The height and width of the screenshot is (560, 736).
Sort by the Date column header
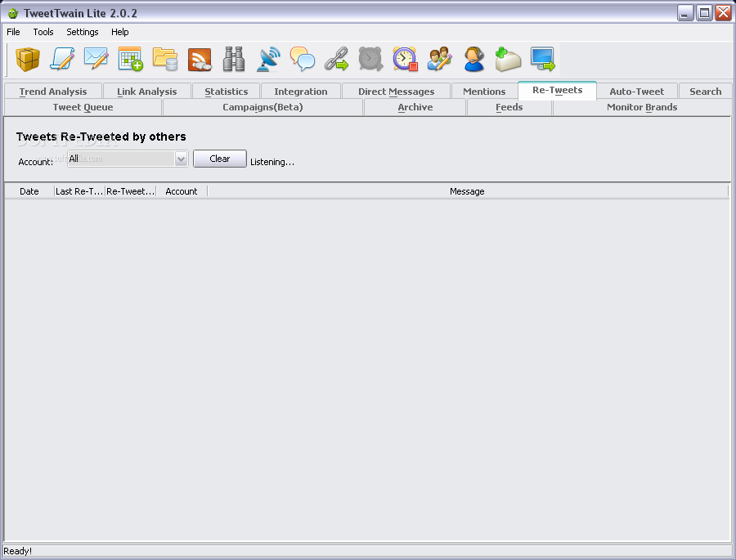[x=29, y=191]
